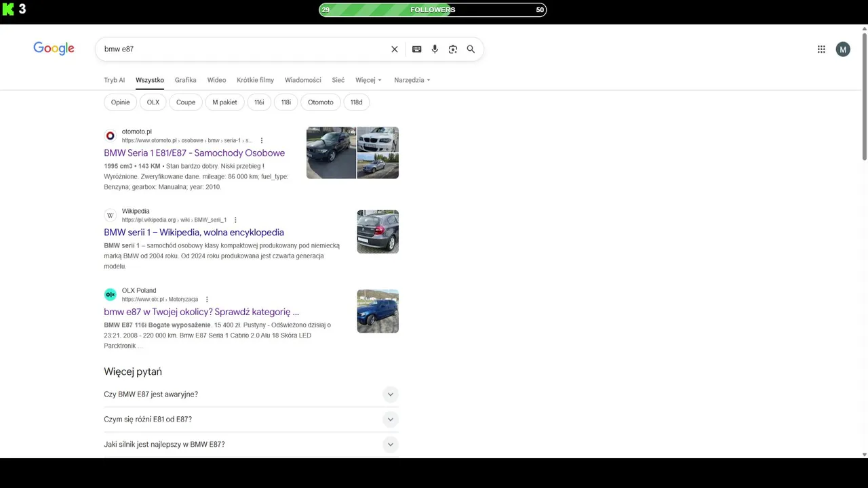Open more options for the Wikipedia result
This screenshot has width=868, height=488.
point(235,220)
